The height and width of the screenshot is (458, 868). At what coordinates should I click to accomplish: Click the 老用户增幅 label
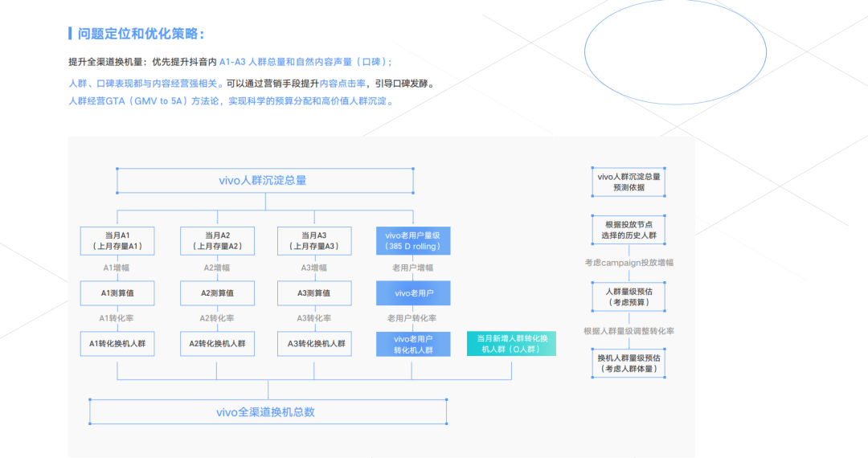pyautogui.click(x=412, y=268)
